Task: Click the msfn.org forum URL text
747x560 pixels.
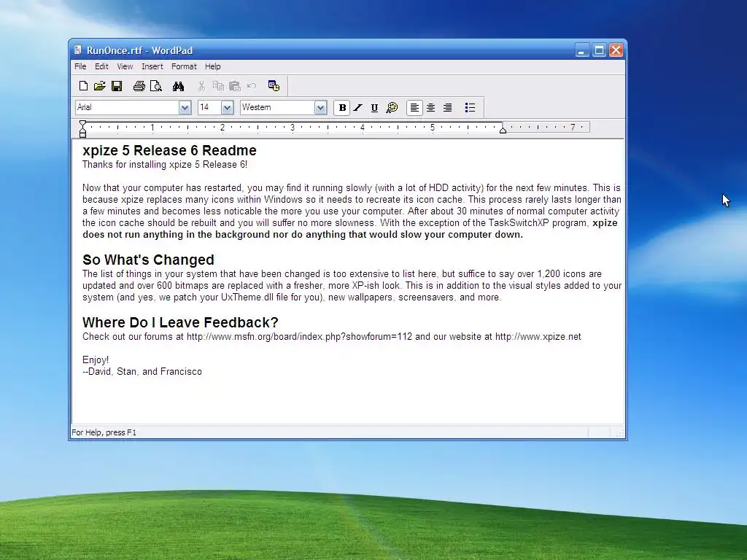Action: (299, 337)
